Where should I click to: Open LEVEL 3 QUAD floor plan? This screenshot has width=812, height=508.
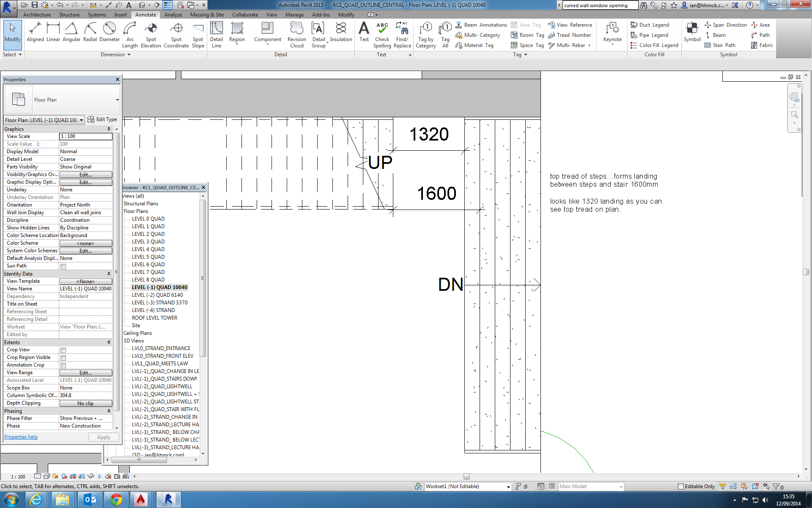[x=148, y=242]
